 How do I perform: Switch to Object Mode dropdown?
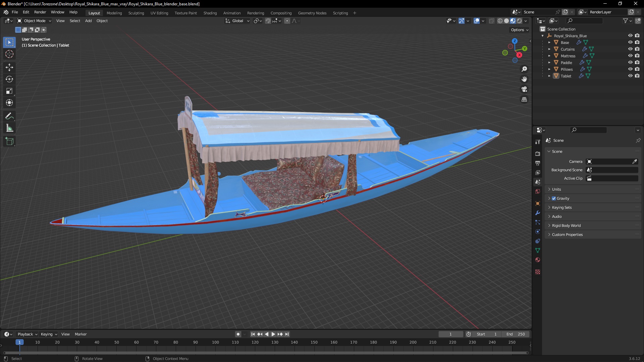tap(35, 21)
